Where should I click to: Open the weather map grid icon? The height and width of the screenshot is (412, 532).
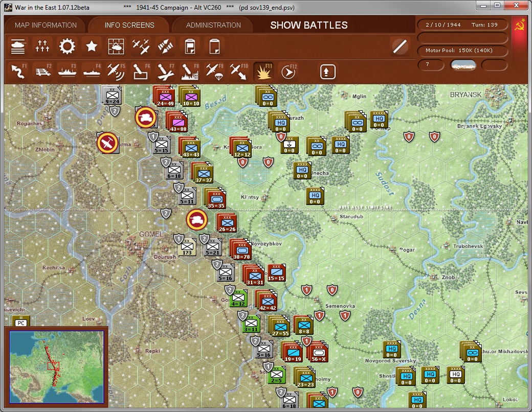116,47
